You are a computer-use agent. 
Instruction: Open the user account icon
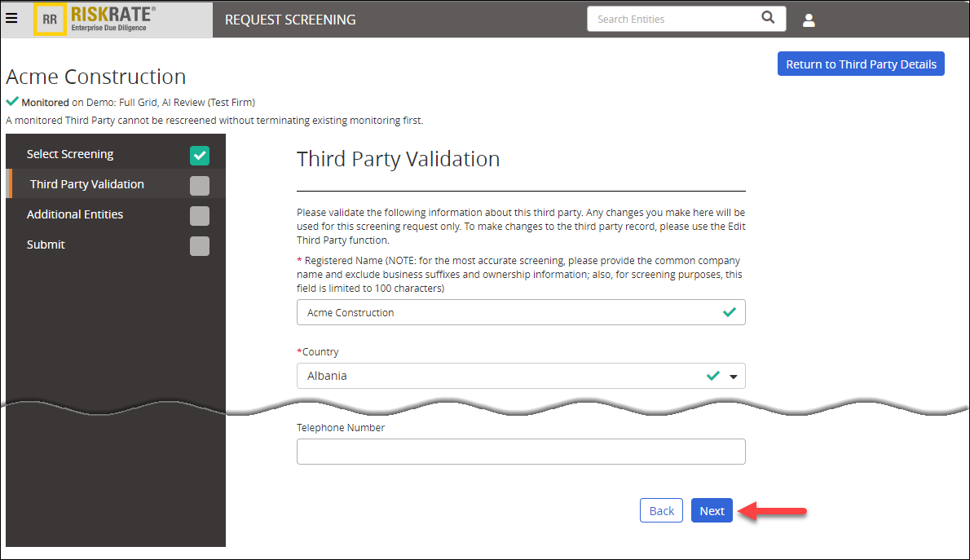coord(809,19)
